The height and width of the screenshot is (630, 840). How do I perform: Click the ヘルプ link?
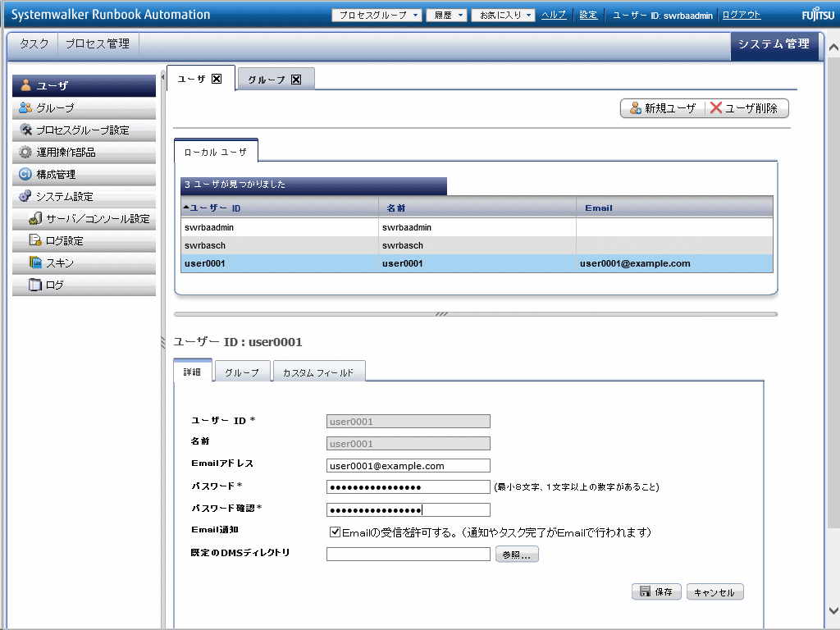pos(554,15)
